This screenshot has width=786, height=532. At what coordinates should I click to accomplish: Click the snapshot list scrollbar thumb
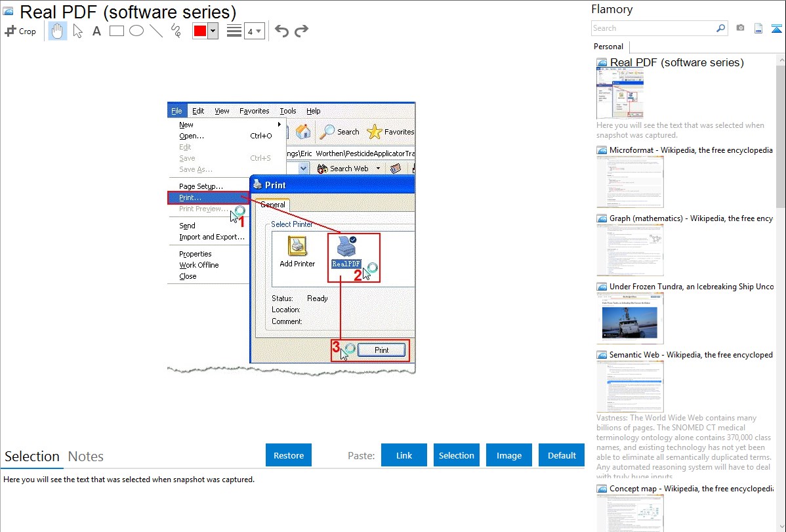click(x=781, y=136)
